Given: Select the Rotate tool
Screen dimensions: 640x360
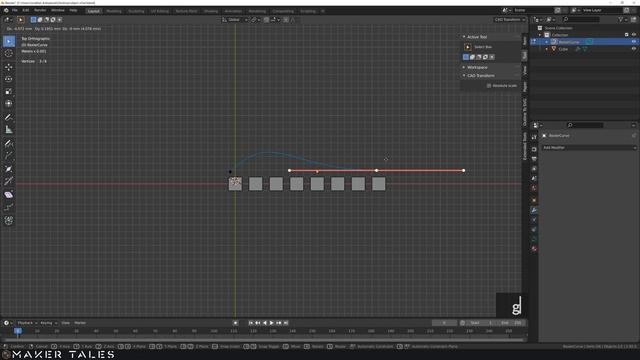Looking at the screenshot, I should [x=9, y=79].
